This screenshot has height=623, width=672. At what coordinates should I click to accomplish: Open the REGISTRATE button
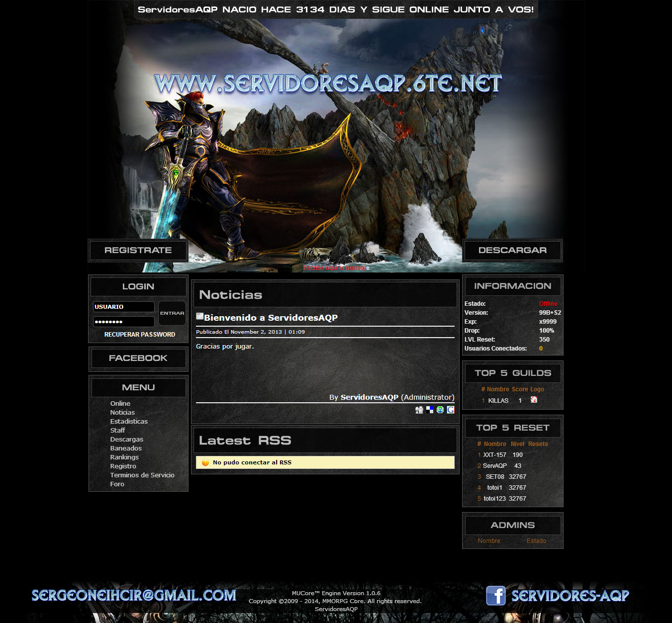pos(138,250)
